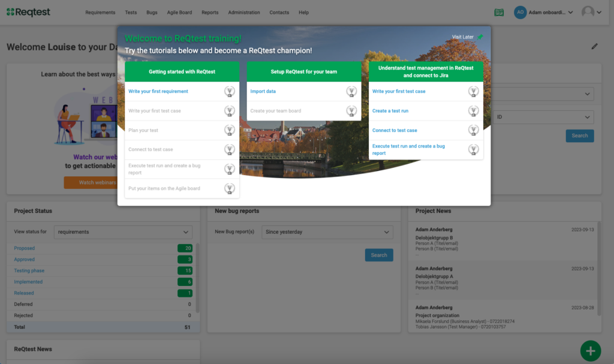
Task: Click the Delobjektgrupp A news title
Action: click(x=434, y=276)
